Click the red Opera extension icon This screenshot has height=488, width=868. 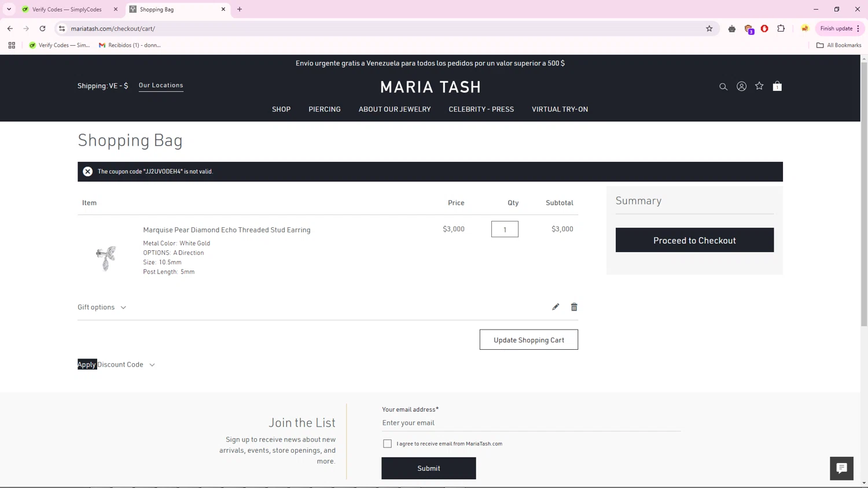[x=764, y=28]
